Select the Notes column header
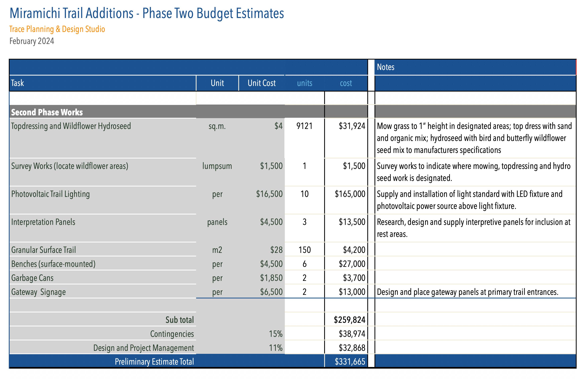Screen dimensions: 588x379 [385, 67]
